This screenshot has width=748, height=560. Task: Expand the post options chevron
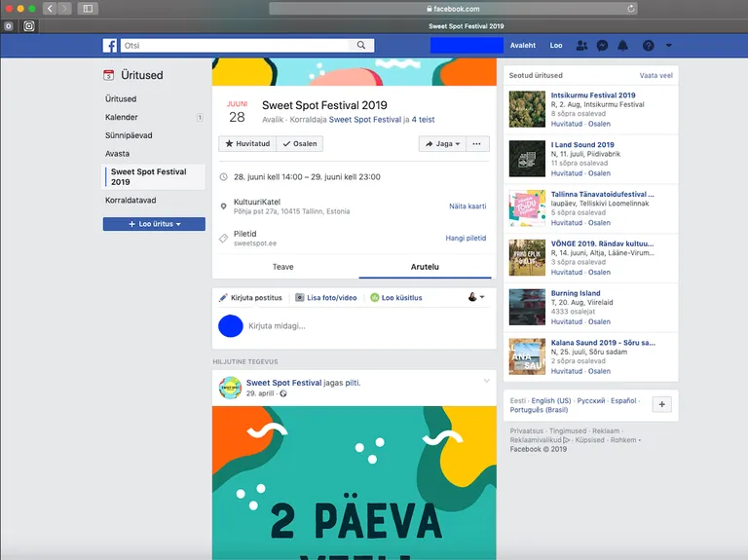pyautogui.click(x=487, y=381)
